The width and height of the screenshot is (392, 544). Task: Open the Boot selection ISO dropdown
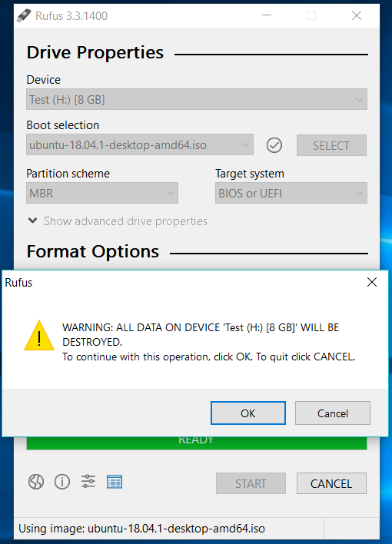pos(140,145)
